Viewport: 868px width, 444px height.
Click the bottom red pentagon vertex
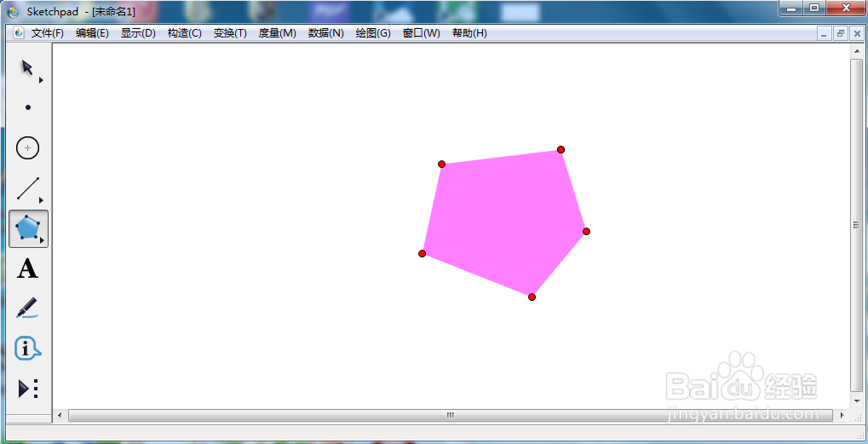tap(532, 297)
